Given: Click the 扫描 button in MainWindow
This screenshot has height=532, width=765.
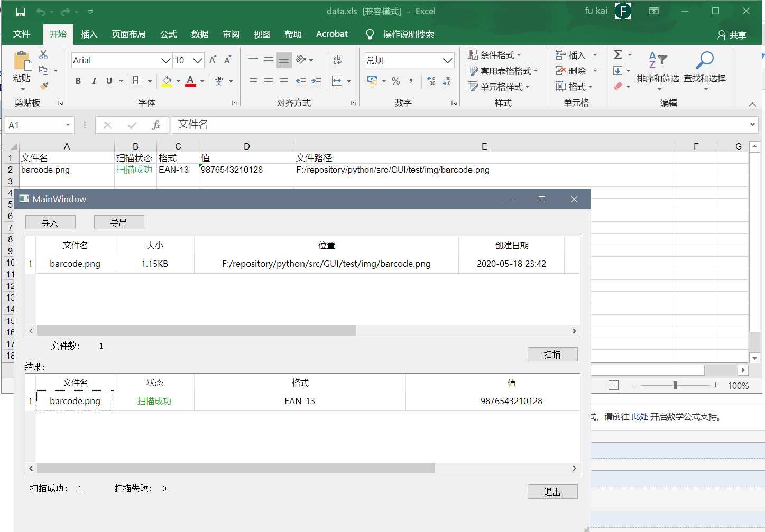Looking at the screenshot, I should tap(552, 354).
